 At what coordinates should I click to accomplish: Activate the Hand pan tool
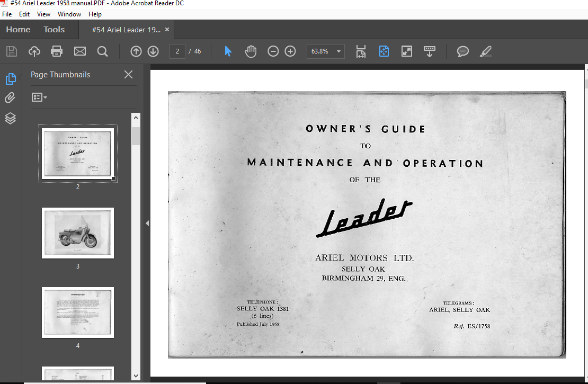tap(250, 51)
